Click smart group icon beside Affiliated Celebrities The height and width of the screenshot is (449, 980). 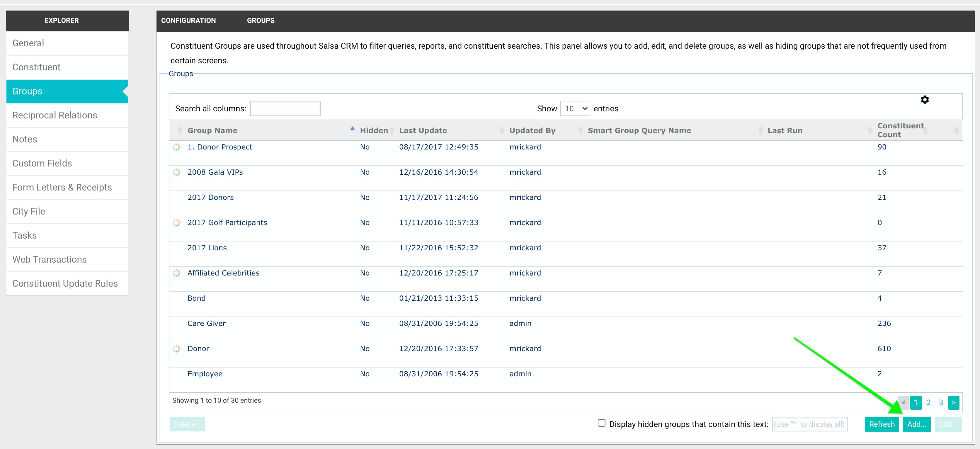click(176, 273)
